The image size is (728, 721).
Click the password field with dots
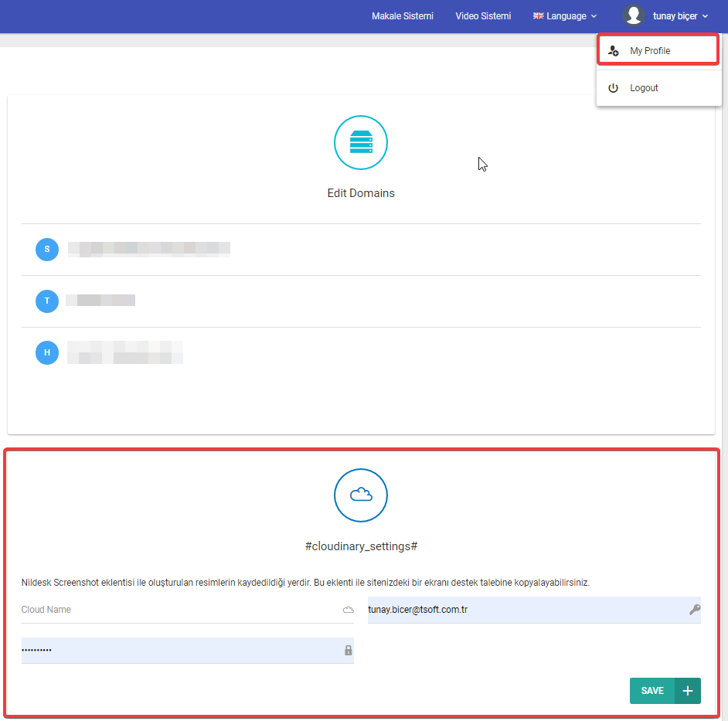point(178,650)
